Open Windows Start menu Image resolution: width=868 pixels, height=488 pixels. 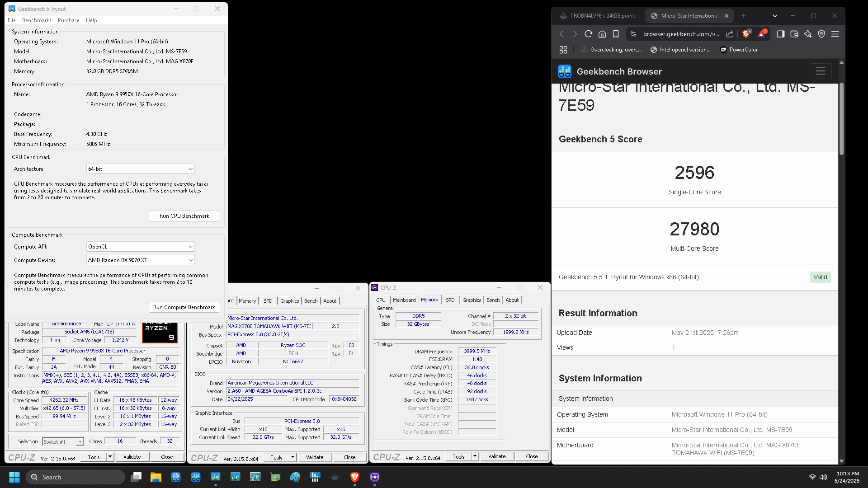pos(14,477)
